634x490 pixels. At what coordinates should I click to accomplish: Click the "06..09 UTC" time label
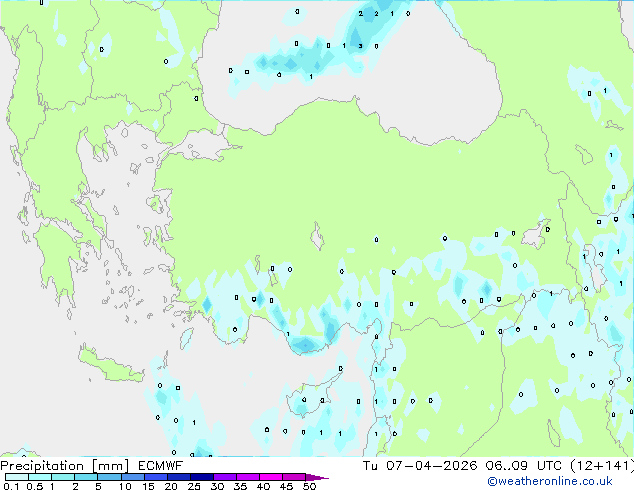524,466
